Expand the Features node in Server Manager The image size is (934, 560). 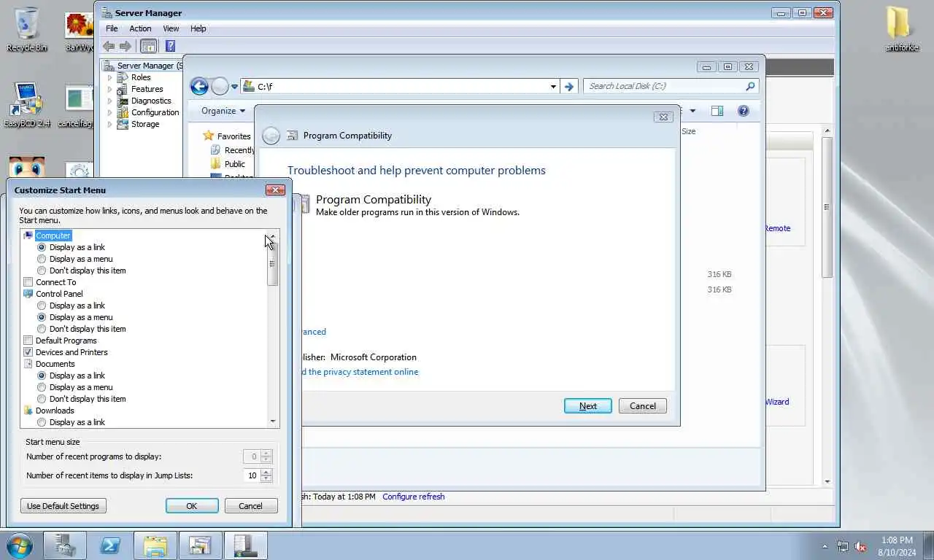click(110, 89)
